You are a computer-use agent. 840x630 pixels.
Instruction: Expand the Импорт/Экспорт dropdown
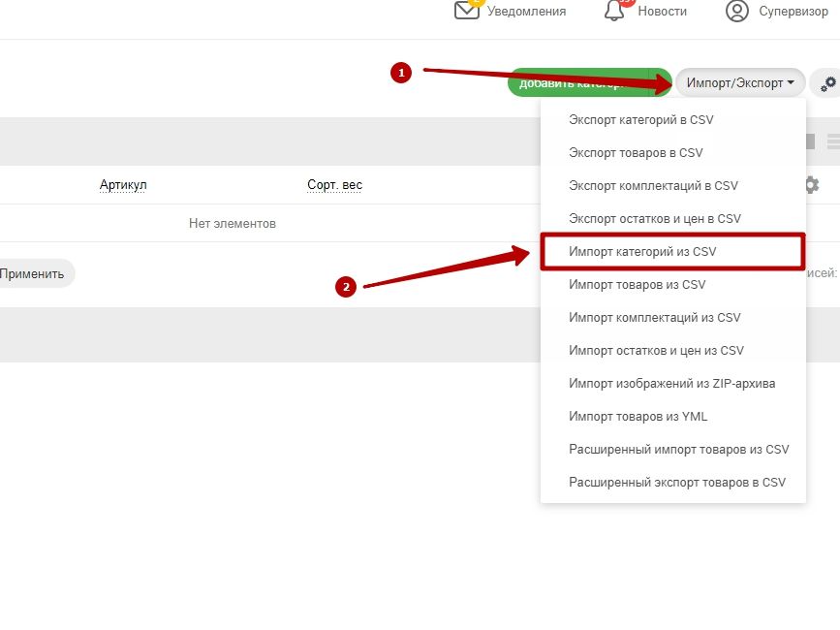[740, 83]
